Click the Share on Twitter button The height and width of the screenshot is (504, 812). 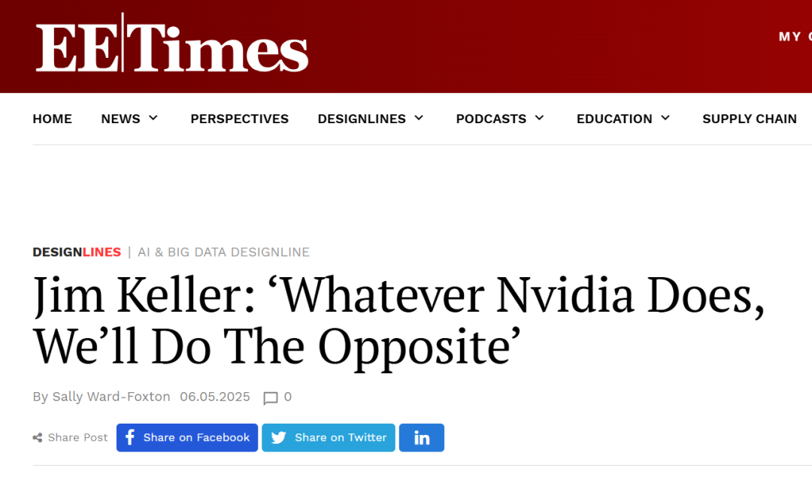pyautogui.click(x=329, y=438)
